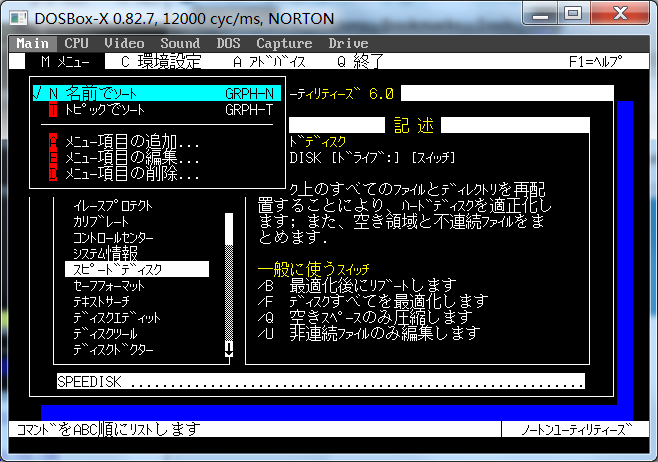Select the M メニュー menu header

pos(65,62)
